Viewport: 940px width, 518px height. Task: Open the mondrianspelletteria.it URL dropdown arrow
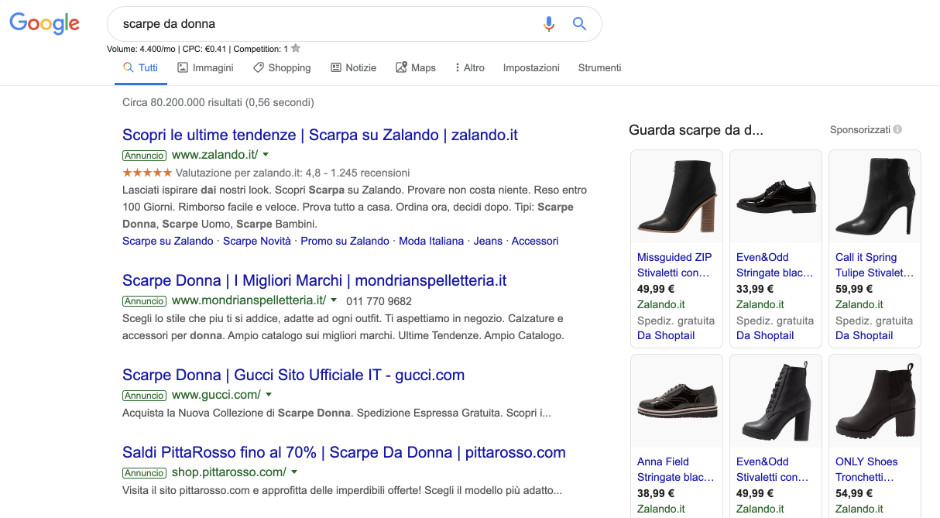tap(334, 300)
